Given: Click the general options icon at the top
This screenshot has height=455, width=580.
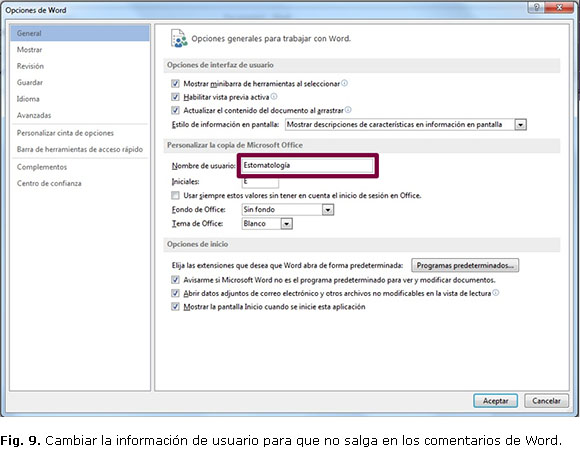Looking at the screenshot, I should (x=179, y=38).
